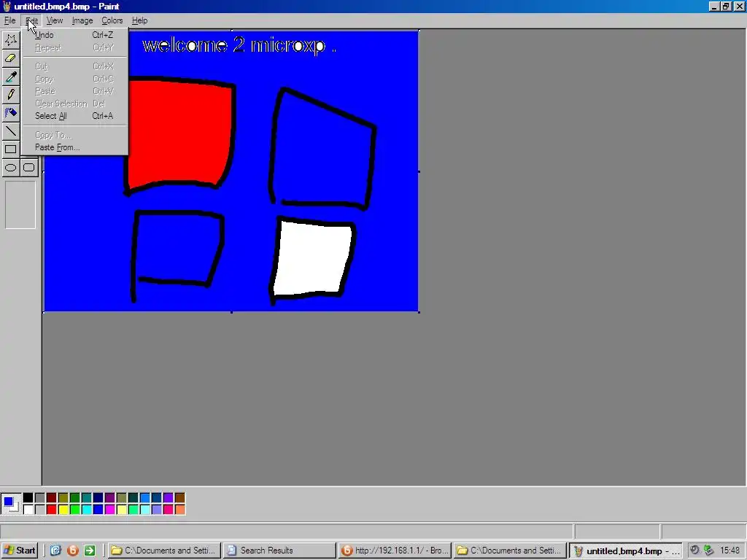This screenshot has height=560, width=747.
Task: Click the Paint icon in title bar
Action: tap(7, 6)
